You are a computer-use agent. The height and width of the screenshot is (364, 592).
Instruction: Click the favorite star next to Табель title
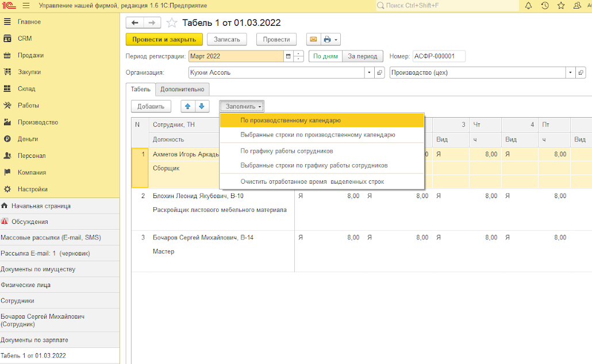pos(171,23)
